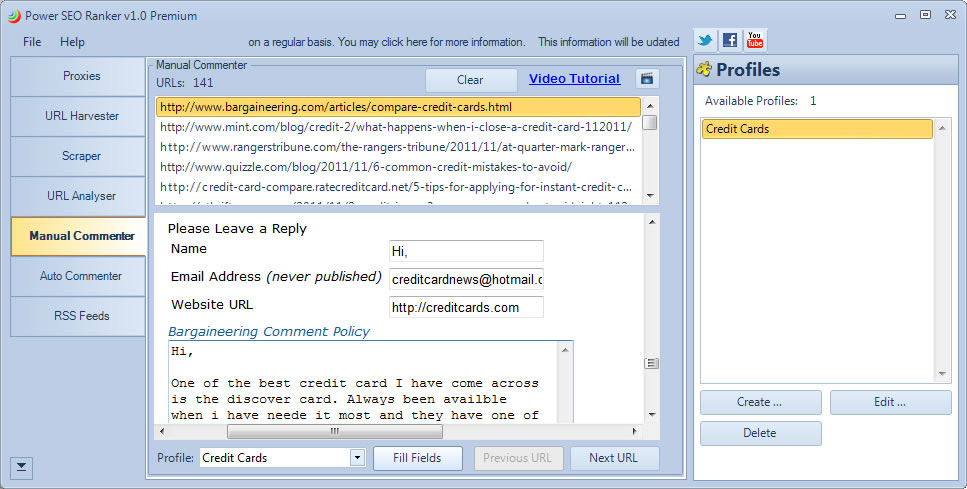Screen dimensions: 967x489
Task: Click the profiles list scroll down arrow
Action: click(942, 374)
